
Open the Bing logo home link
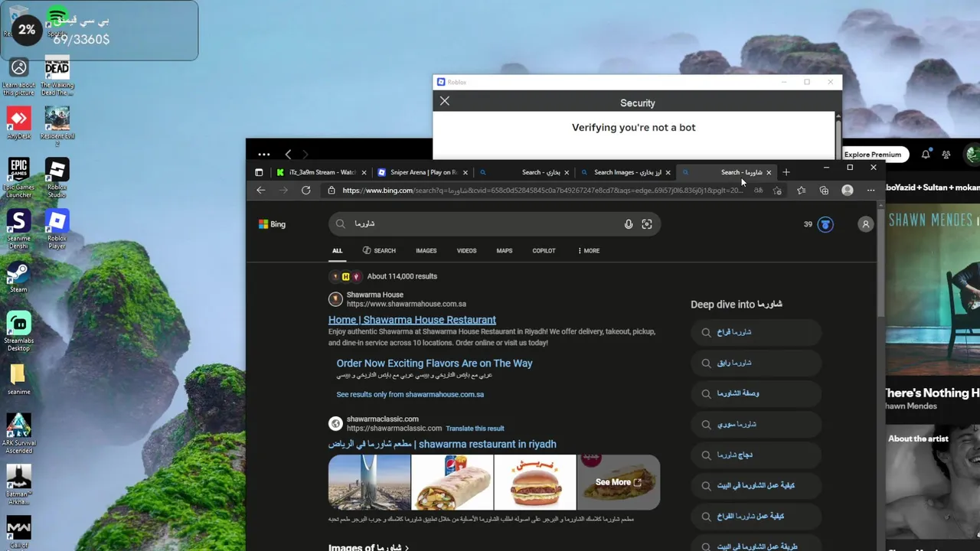(272, 224)
